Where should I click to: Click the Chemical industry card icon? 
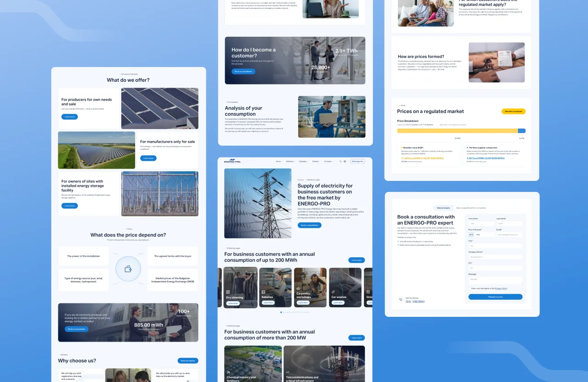coord(228,372)
